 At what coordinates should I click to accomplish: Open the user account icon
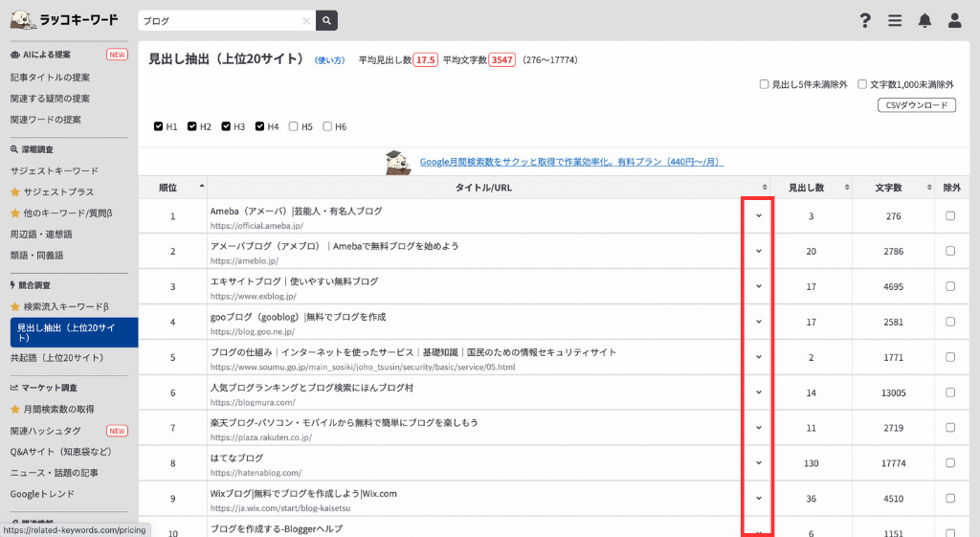point(954,21)
